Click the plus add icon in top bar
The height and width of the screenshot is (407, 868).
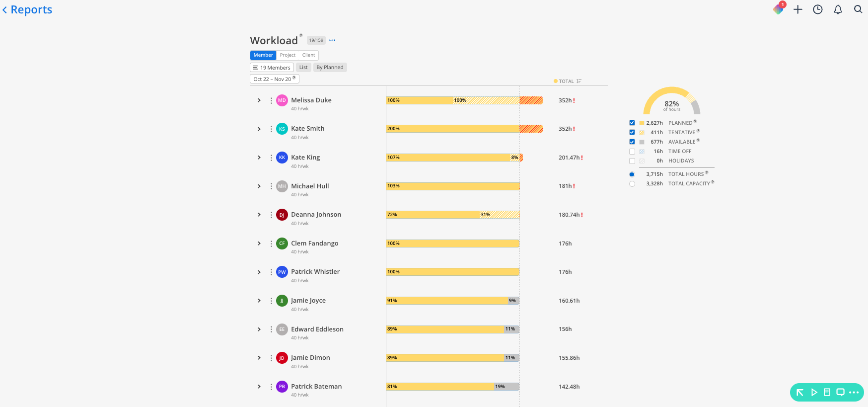[798, 9]
